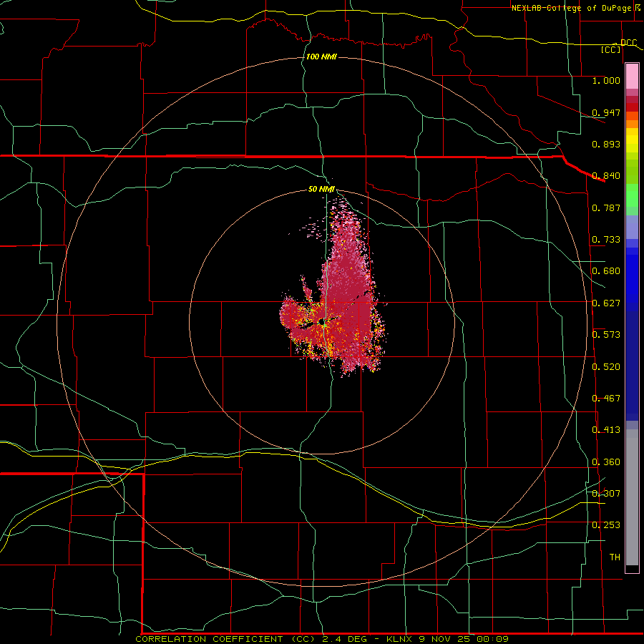This screenshot has height=644, width=644.
Task: Click the 0.467 scale value
Action: [606, 399]
